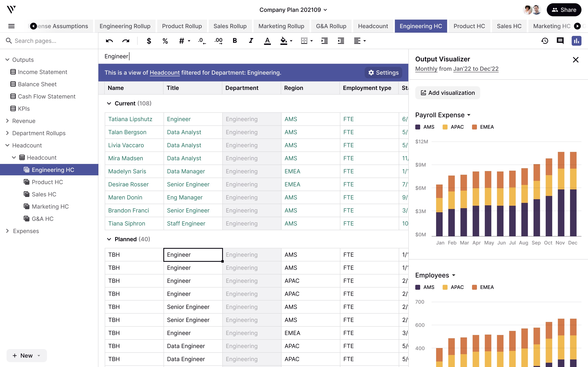This screenshot has width=588, height=367.
Task: Open the hamburger menu
Action: 11,26
